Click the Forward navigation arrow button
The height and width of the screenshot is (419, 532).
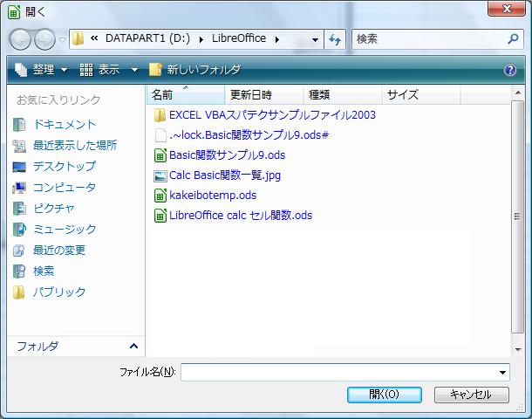pyautogui.click(x=44, y=39)
